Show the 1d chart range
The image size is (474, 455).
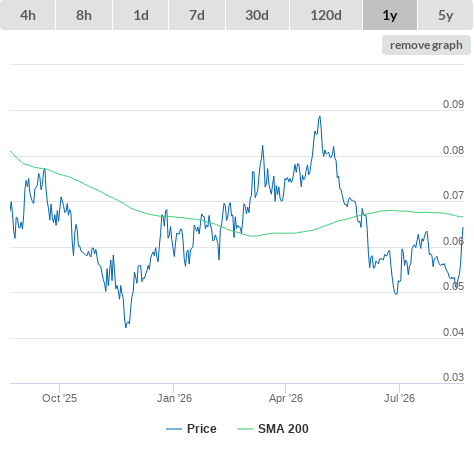(141, 15)
